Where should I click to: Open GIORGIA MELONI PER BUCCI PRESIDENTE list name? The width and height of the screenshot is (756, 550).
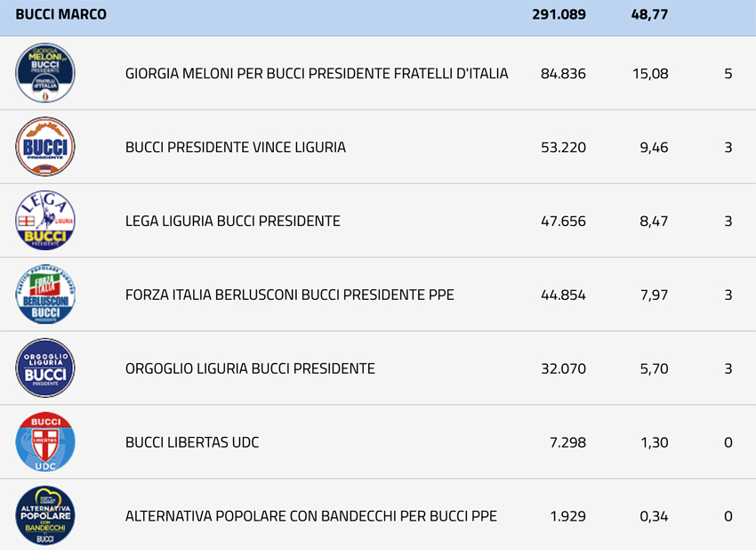pyautogui.click(x=317, y=73)
